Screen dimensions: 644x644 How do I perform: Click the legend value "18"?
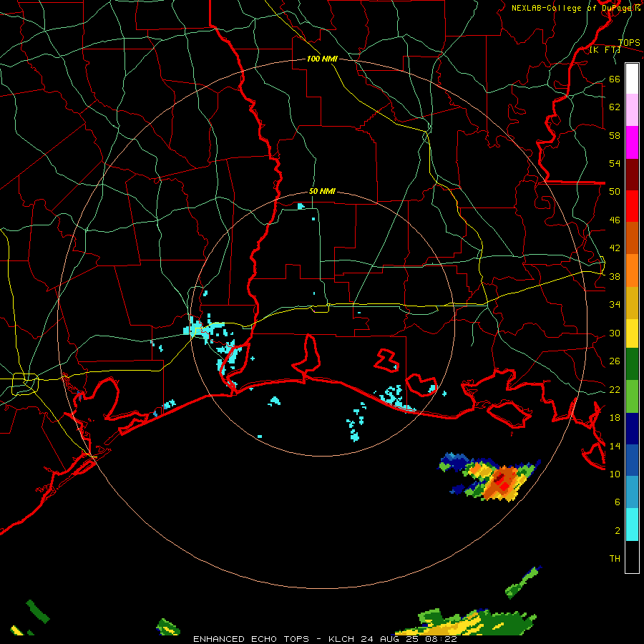coord(615,418)
